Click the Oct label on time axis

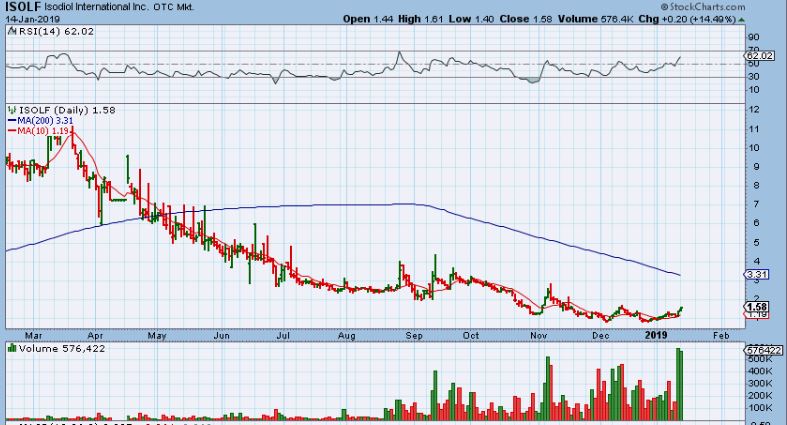click(471, 335)
